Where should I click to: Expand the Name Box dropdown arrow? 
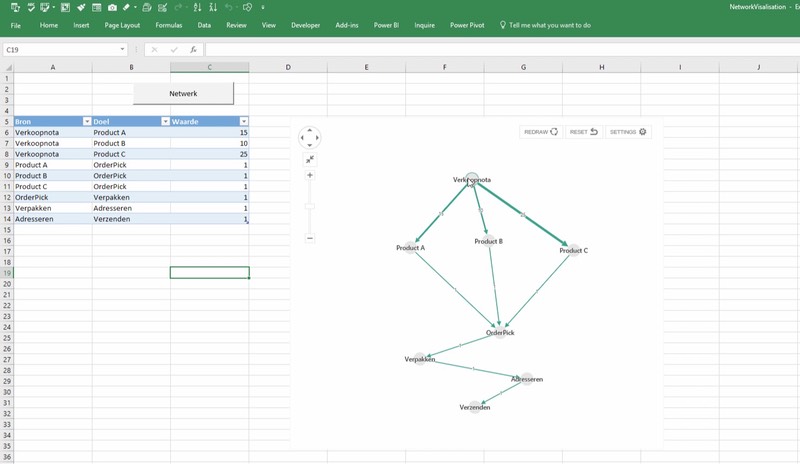point(122,50)
